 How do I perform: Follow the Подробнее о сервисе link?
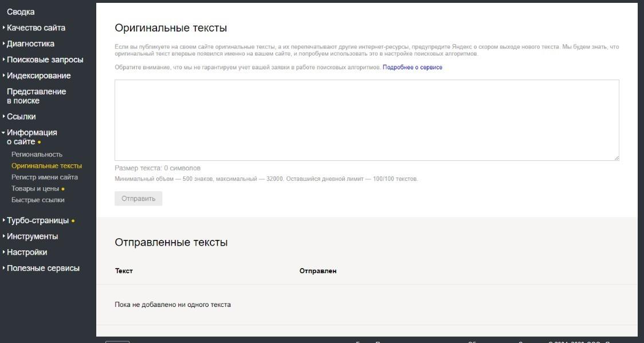point(413,68)
